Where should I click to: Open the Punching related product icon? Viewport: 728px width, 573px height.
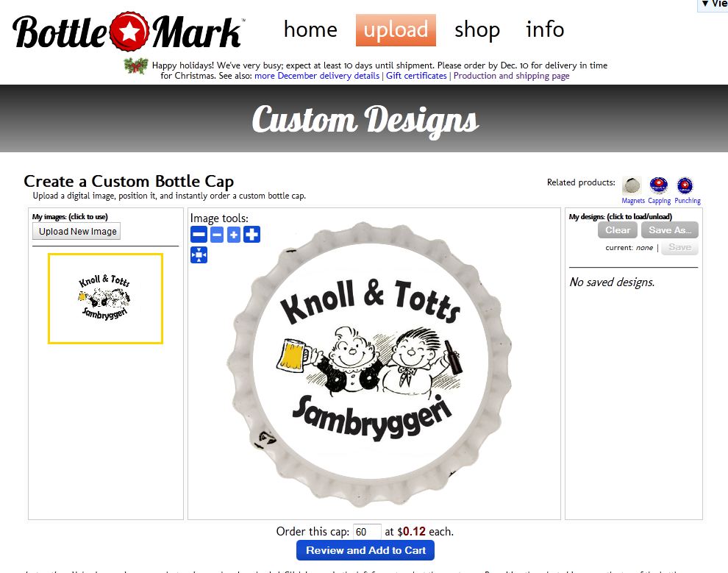point(685,185)
